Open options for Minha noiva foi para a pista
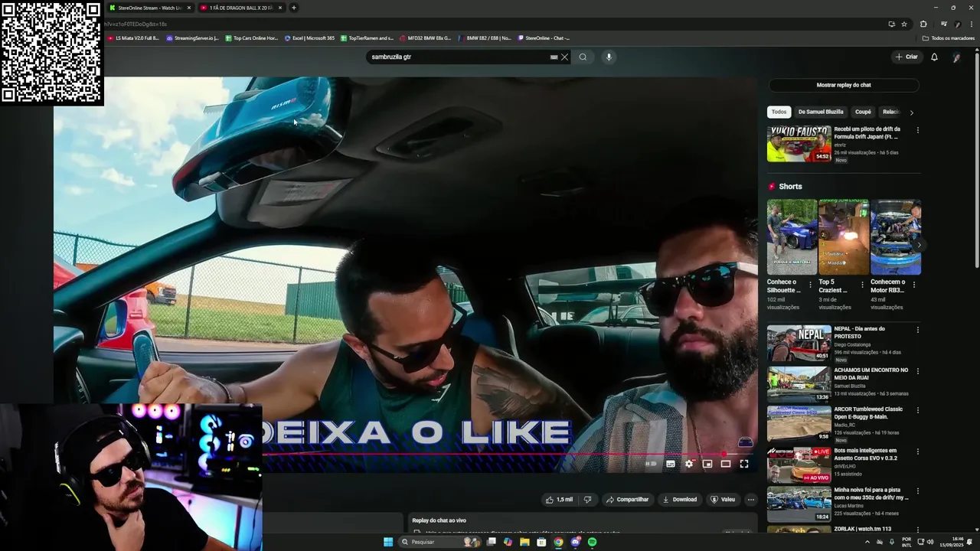 pos(917,491)
